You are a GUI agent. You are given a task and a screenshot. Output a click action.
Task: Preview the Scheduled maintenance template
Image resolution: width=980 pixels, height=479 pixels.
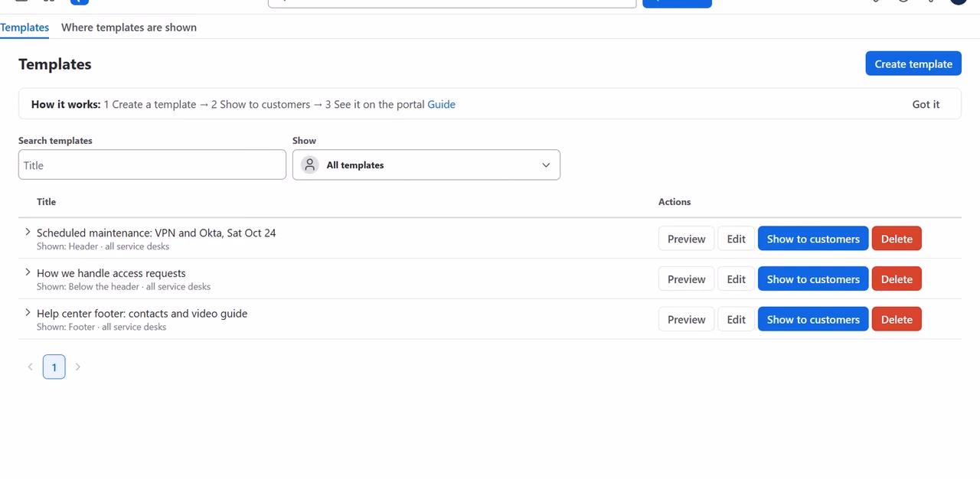686,239
